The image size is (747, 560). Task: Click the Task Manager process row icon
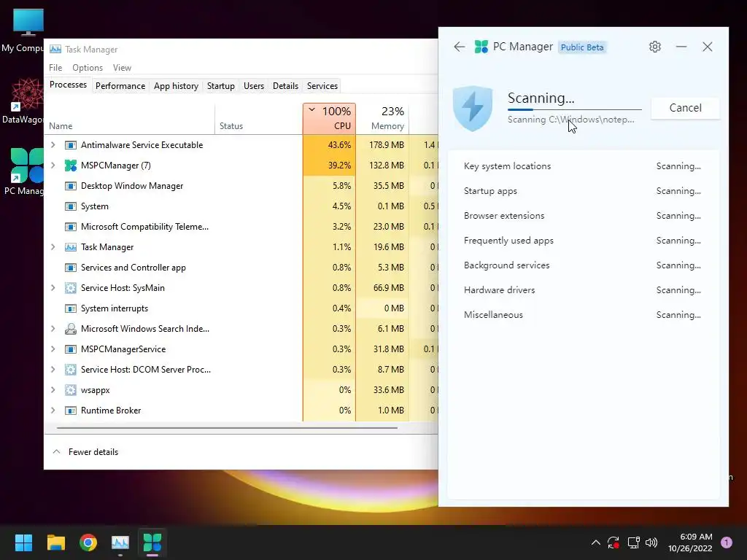[x=71, y=247]
